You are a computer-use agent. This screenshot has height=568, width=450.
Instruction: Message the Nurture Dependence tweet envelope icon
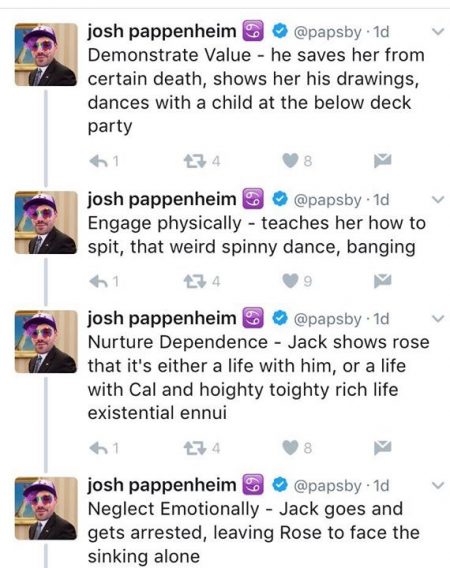point(383,448)
